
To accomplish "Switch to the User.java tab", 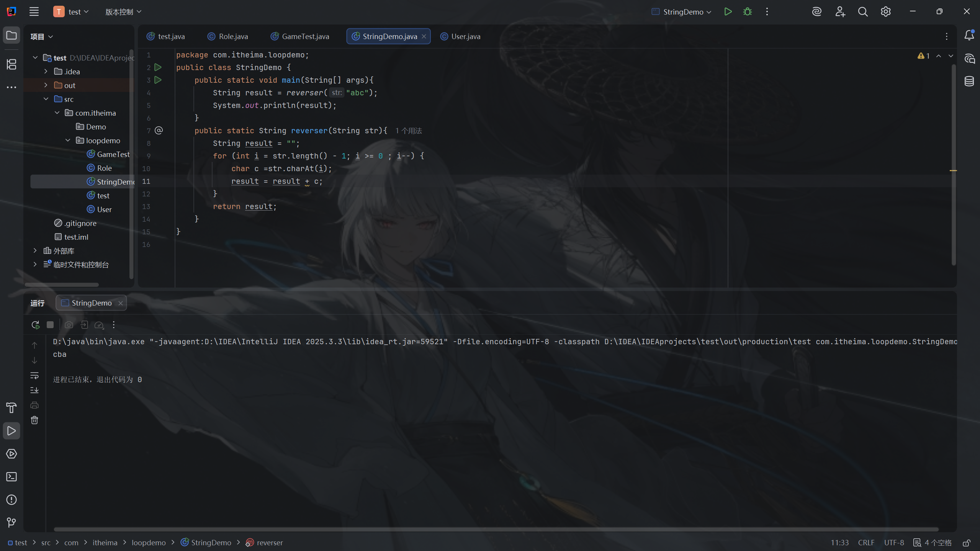I will pos(460,36).
